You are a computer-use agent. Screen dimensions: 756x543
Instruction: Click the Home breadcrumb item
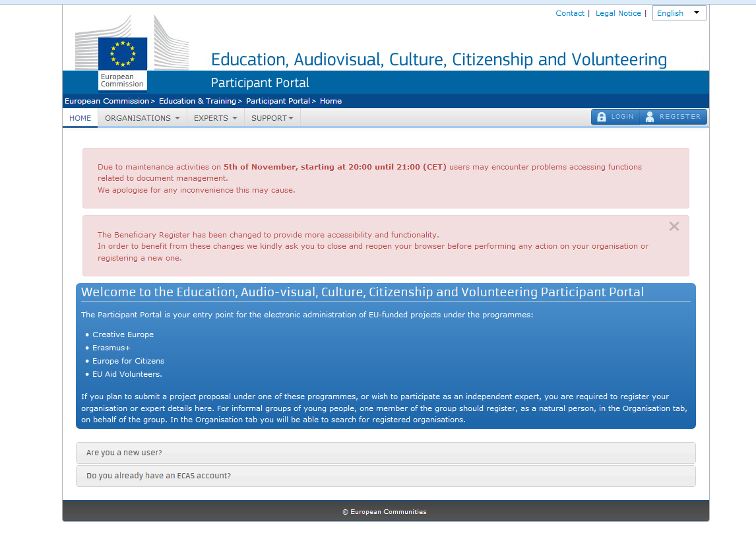[331, 101]
